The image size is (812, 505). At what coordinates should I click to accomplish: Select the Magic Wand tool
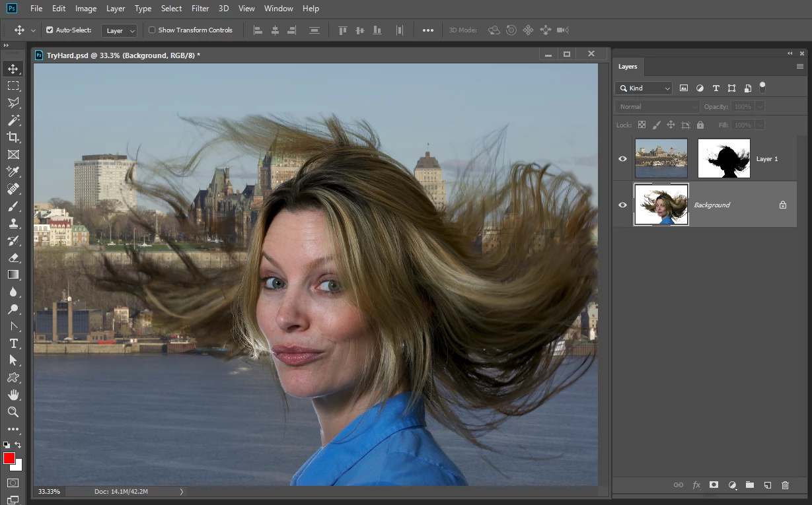pos(13,120)
